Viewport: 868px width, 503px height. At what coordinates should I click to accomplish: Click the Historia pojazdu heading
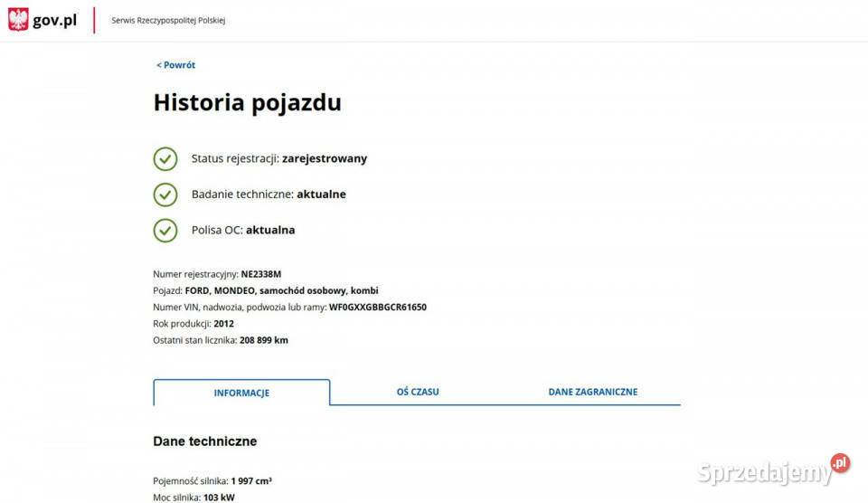click(x=247, y=102)
